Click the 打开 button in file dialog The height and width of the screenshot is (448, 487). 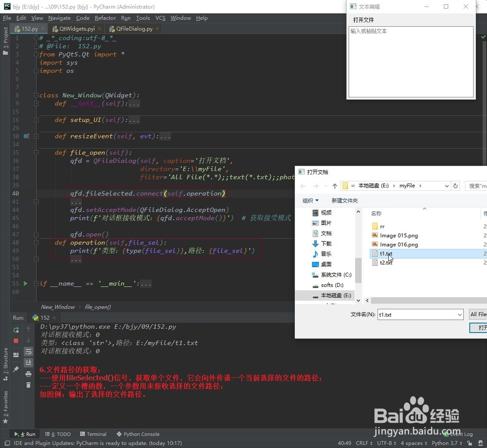478,328
